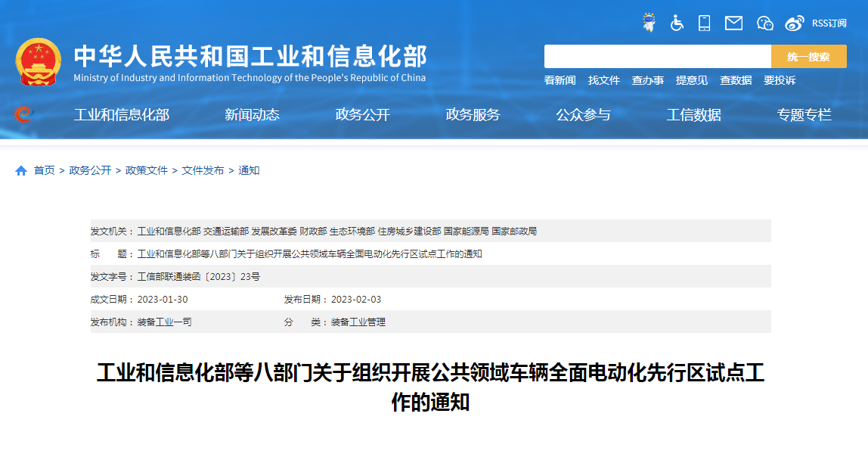The height and width of the screenshot is (454, 868).
Task: Open 政务公开 navigation menu
Action: 363,114
